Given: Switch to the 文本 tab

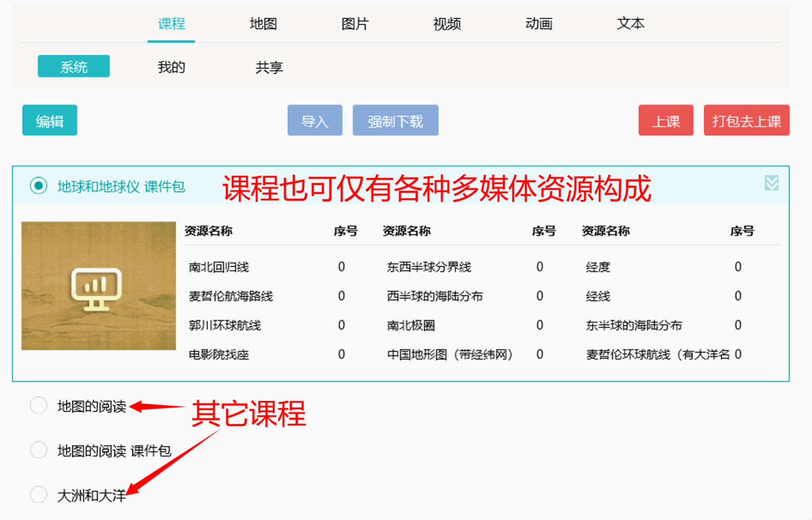Looking at the screenshot, I should 630,24.
